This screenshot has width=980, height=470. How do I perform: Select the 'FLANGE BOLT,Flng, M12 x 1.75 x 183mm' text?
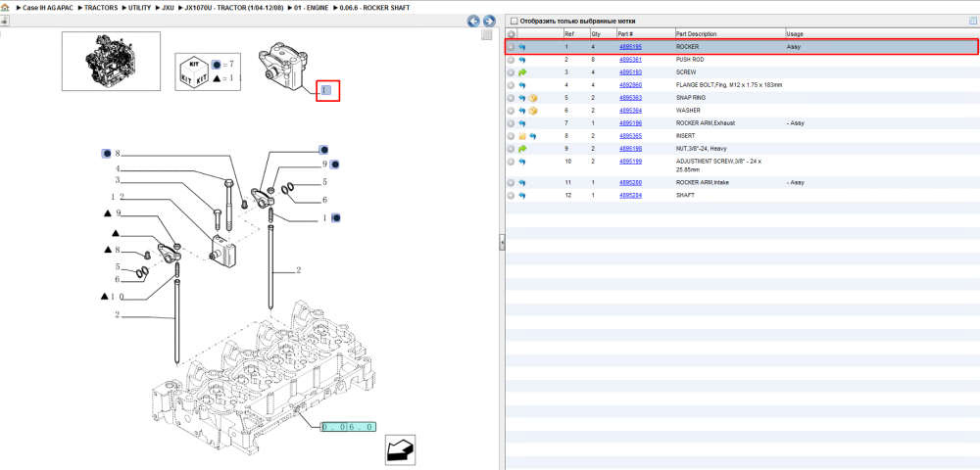[729, 85]
